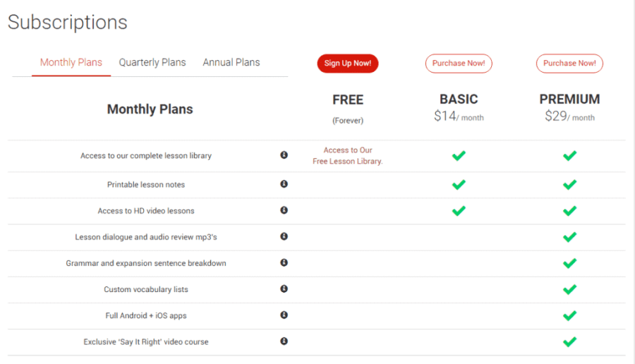The height and width of the screenshot is (364, 635).
Task: Click info icon for complete lesson library
Action: 284,155
